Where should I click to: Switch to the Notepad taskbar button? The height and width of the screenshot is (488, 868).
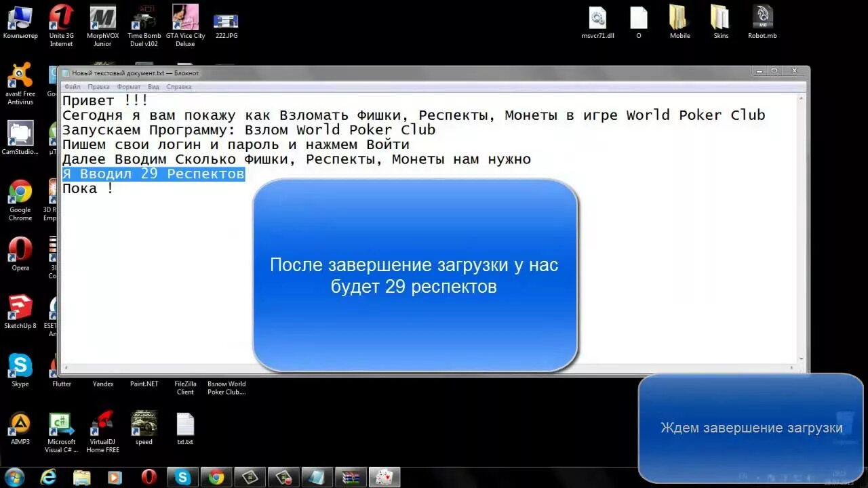tap(317, 477)
